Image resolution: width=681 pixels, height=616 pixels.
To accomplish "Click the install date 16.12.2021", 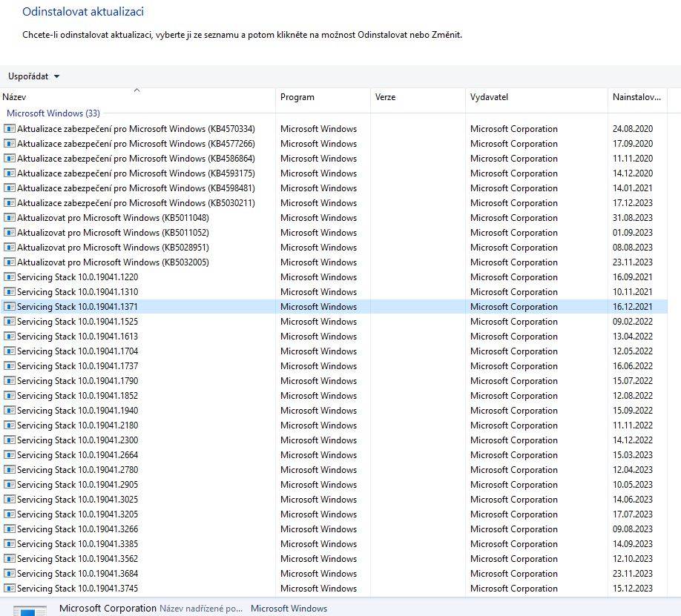I will pyautogui.click(x=632, y=306).
